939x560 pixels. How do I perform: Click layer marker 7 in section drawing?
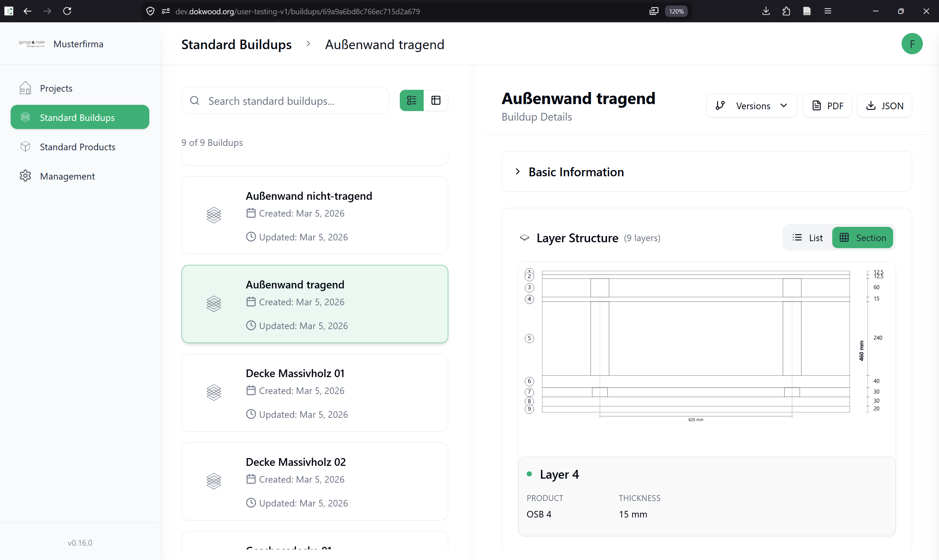529,392
